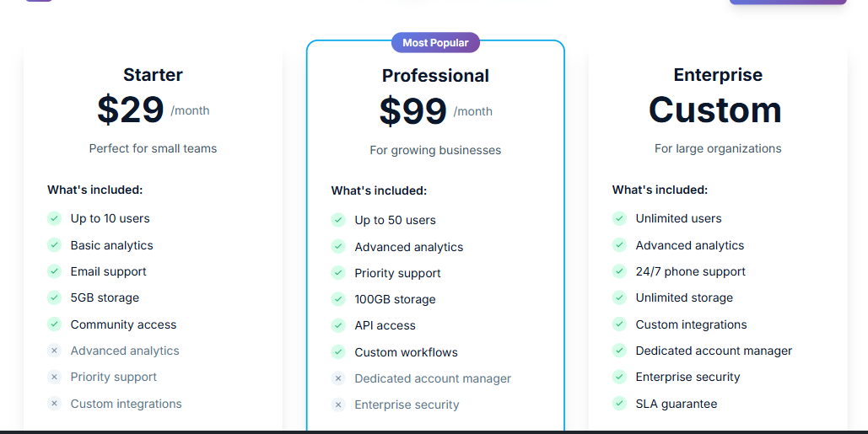Click the check icon beside 24/7 phone support
The width and height of the screenshot is (868, 434).
point(619,271)
